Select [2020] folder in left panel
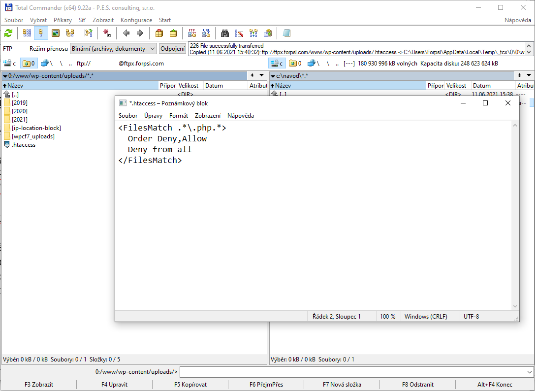The image size is (537, 392). (x=20, y=111)
